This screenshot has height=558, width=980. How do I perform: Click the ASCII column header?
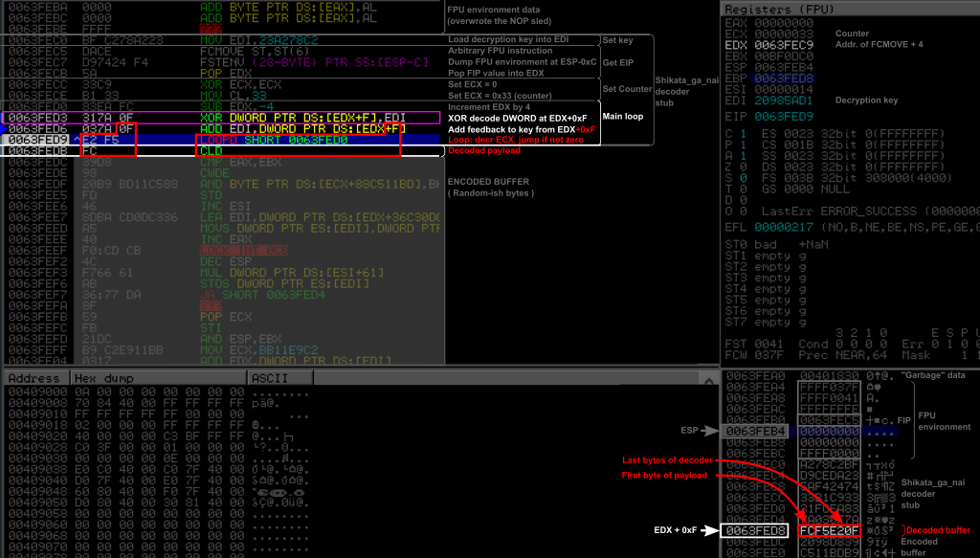click(x=270, y=378)
